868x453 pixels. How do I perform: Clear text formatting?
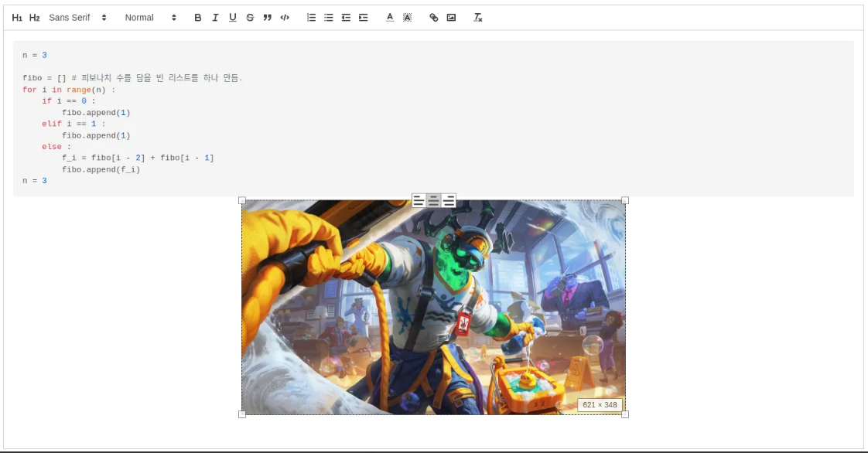pos(478,18)
